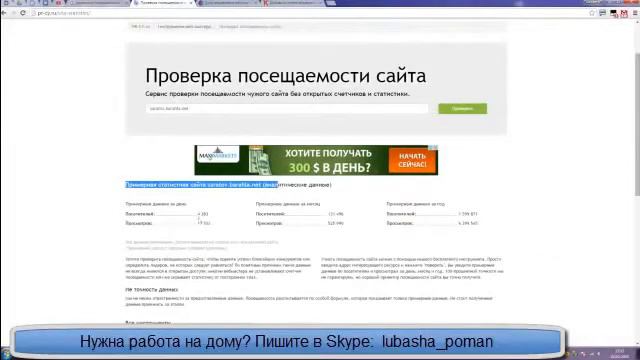640x360 pixels.
Task: Bookmark this page with the star icon
Action: (x=592, y=13)
